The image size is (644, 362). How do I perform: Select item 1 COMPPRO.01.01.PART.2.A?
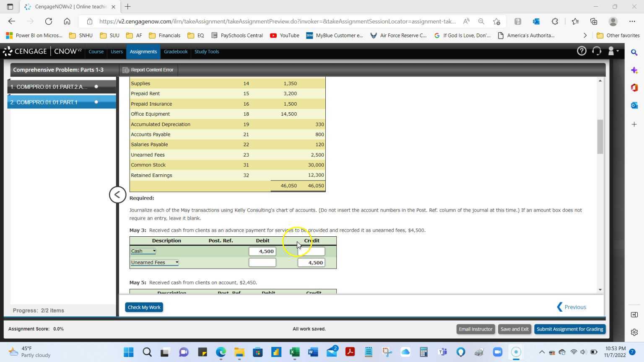pyautogui.click(x=62, y=87)
